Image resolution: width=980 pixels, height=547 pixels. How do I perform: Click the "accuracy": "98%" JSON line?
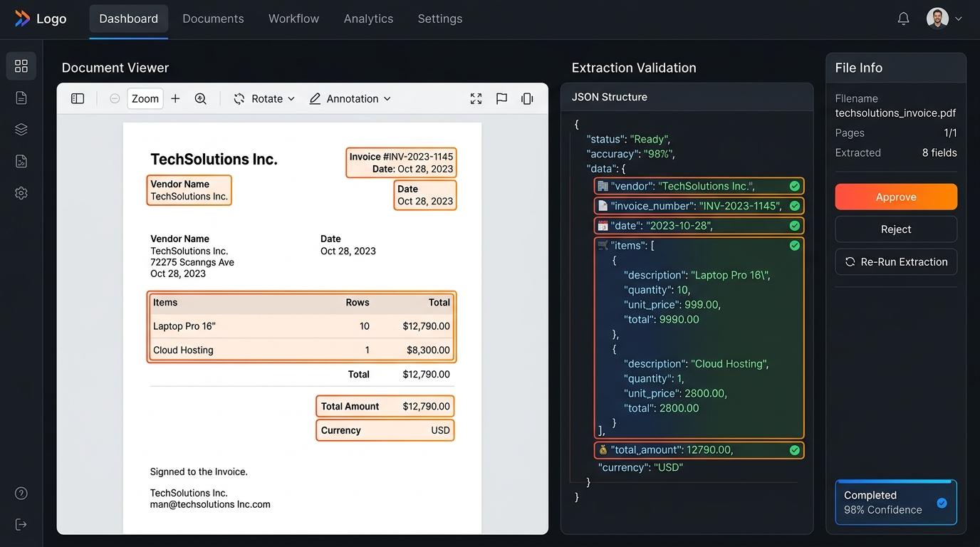tap(630, 154)
